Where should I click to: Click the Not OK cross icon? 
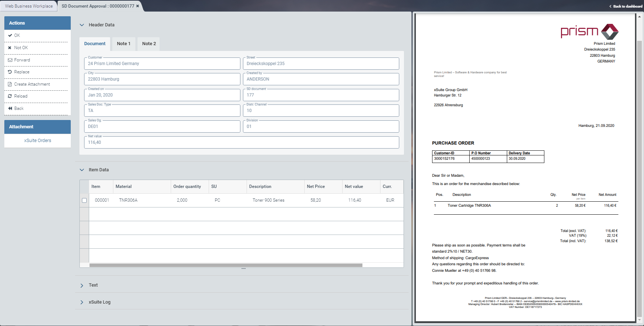10,48
